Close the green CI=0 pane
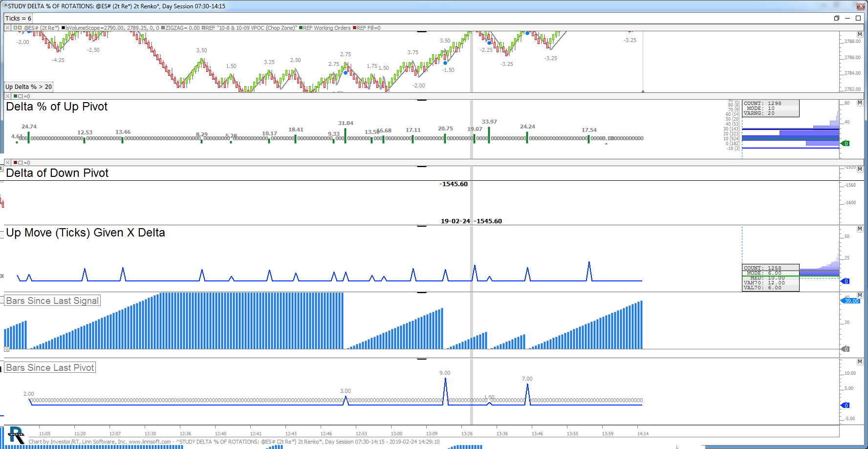 (7, 96)
